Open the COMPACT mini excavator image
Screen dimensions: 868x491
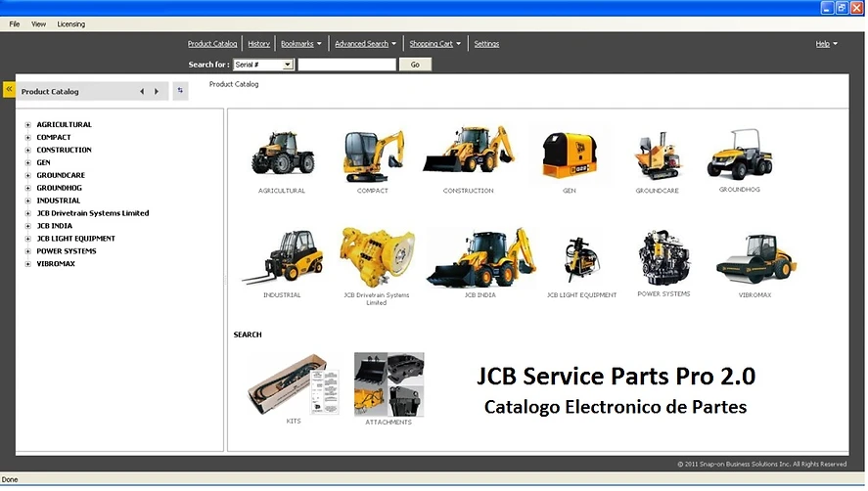373,155
